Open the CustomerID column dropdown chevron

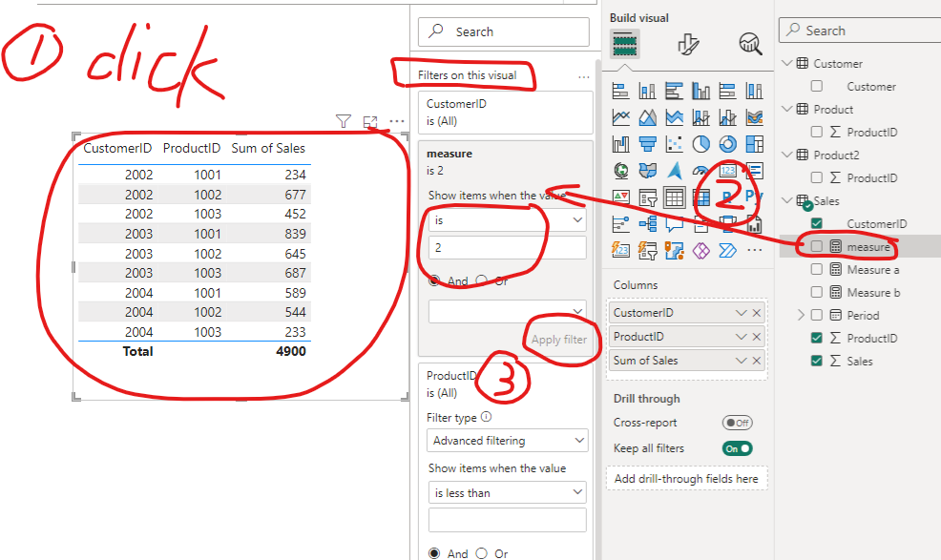tap(742, 313)
